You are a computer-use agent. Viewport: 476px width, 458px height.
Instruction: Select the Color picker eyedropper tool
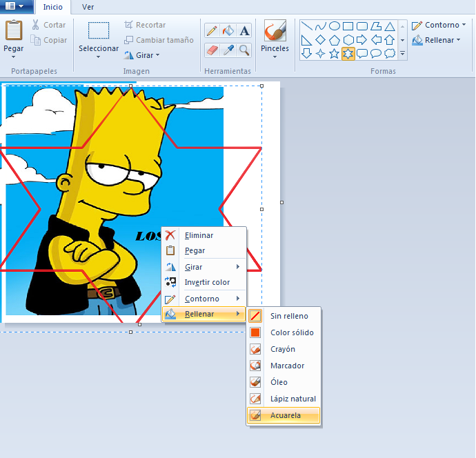(x=228, y=50)
